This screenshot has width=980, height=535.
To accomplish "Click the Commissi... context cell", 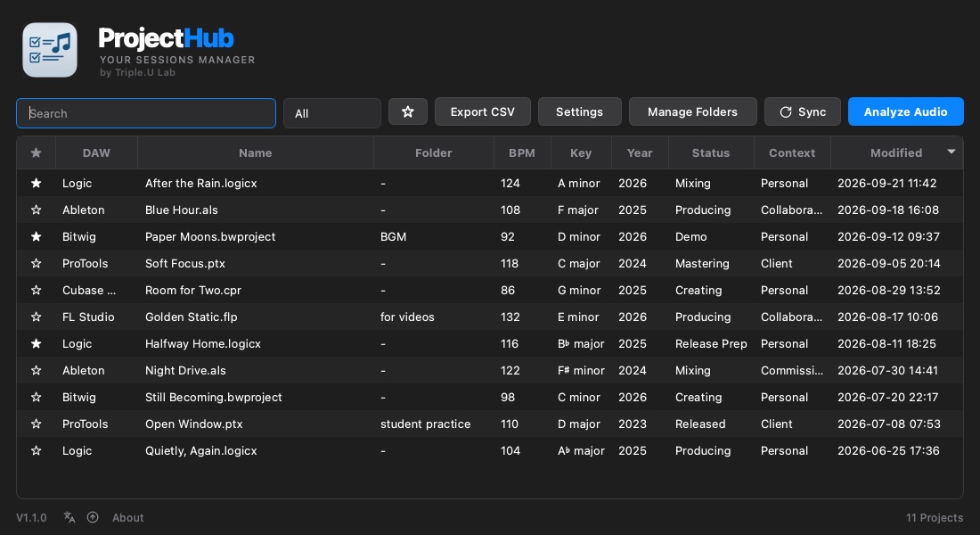I will (x=792, y=370).
